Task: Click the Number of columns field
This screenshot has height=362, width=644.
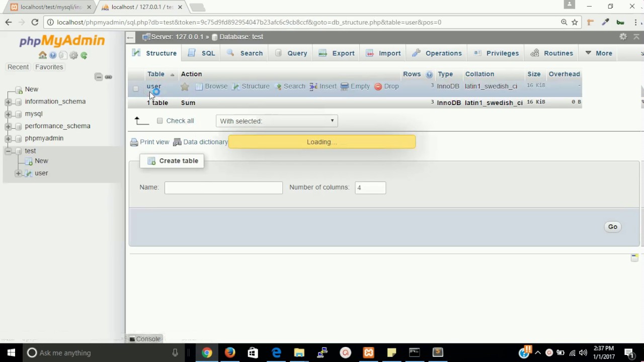Action: pyautogui.click(x=370, y=188)
